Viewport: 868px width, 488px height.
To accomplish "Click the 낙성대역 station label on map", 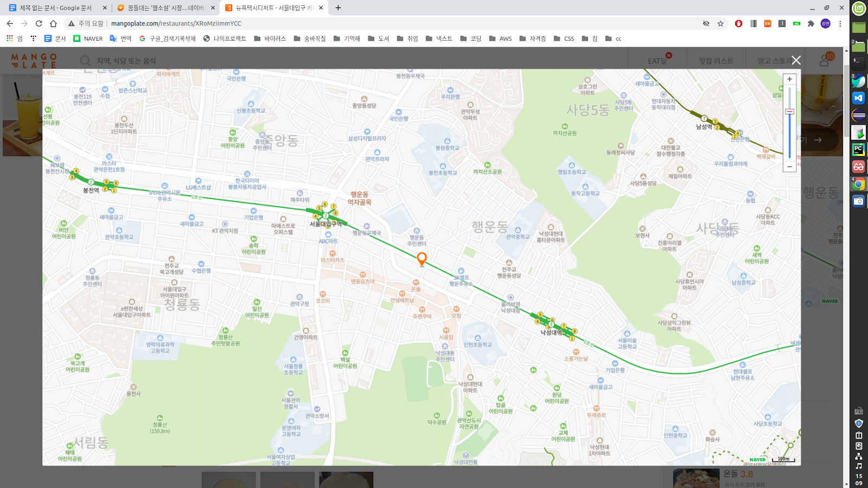I will pos(551,332).
